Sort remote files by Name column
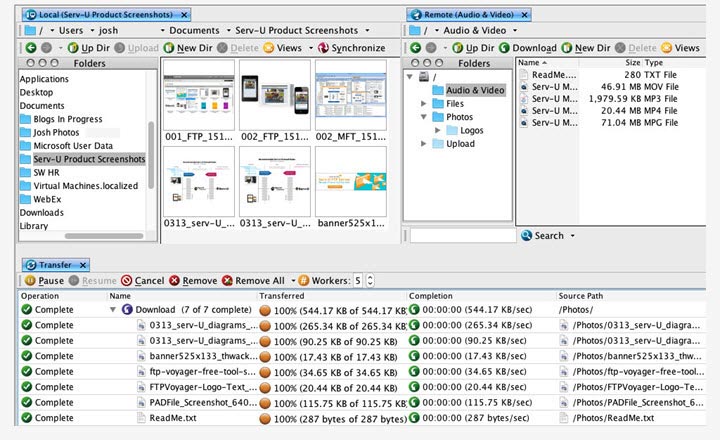The image size is (720, 440). pos(547,62)
